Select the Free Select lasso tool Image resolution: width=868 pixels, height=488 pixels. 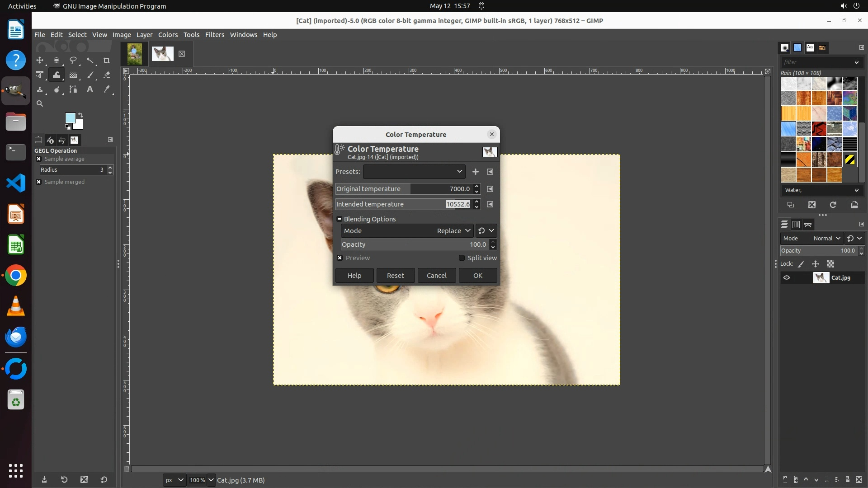[73, 60]
